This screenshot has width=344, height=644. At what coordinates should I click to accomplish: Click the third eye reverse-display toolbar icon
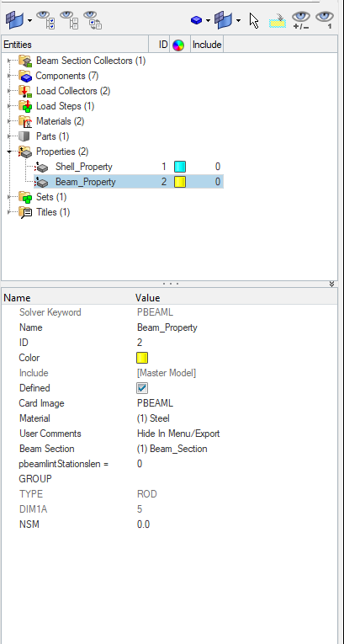click(x=93, y=20)
